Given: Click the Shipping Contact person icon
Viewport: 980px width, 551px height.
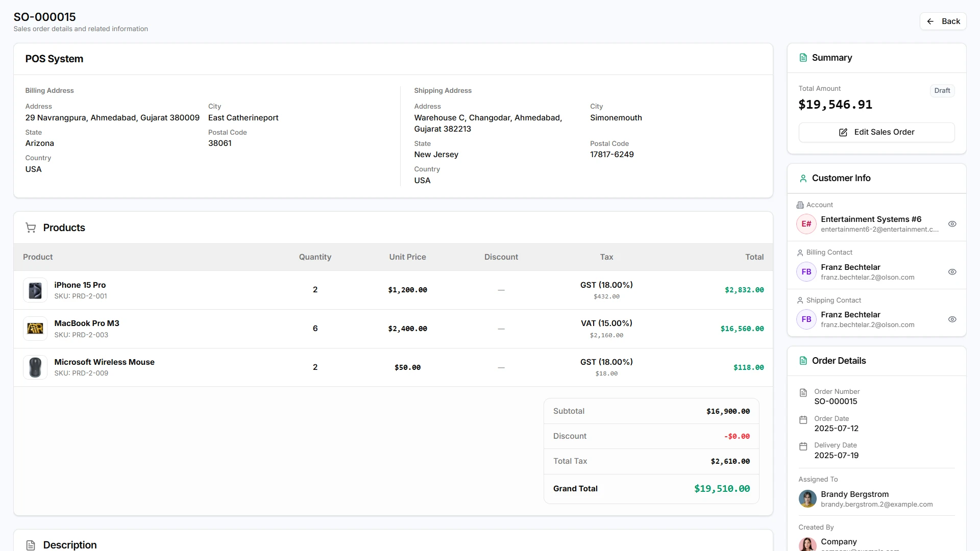Looking at the screenshot, I should click(800, 300).
